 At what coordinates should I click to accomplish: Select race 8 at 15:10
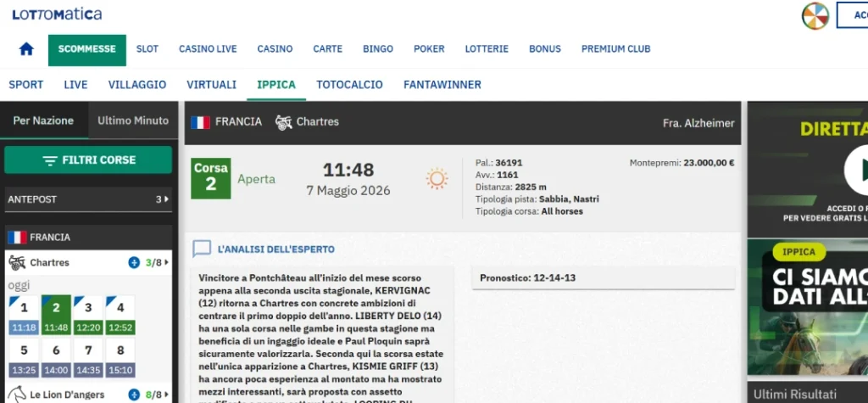(x=120, y=357)
